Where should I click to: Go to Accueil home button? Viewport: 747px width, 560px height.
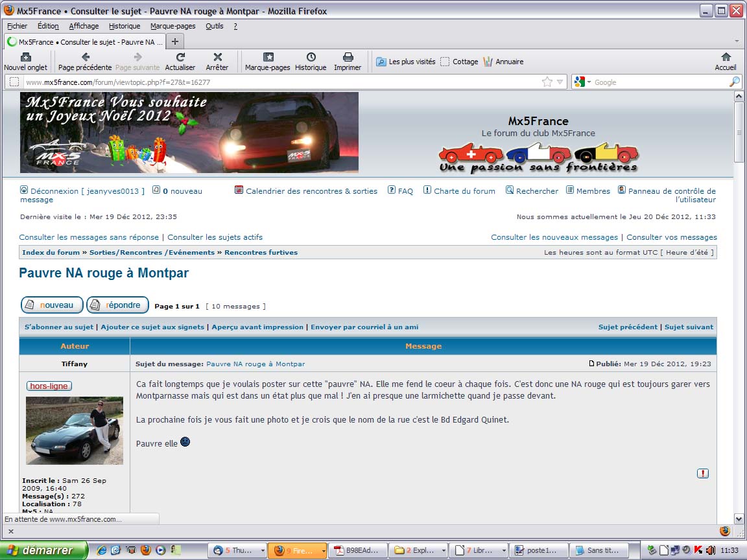pos(726,62)
